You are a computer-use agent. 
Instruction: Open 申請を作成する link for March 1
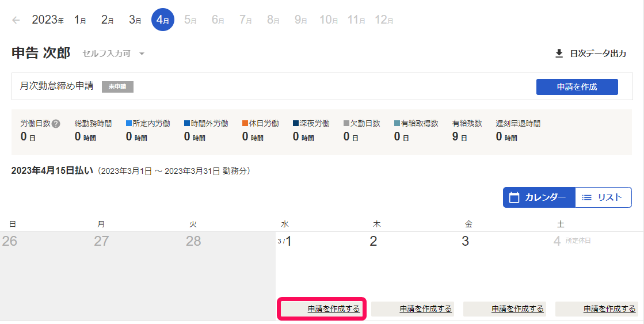point(334,309)
